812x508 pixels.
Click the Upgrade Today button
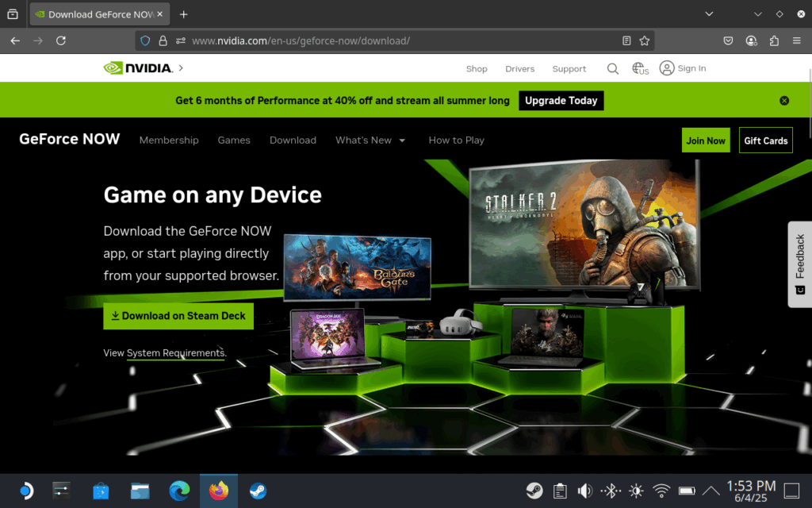[561, 101]
